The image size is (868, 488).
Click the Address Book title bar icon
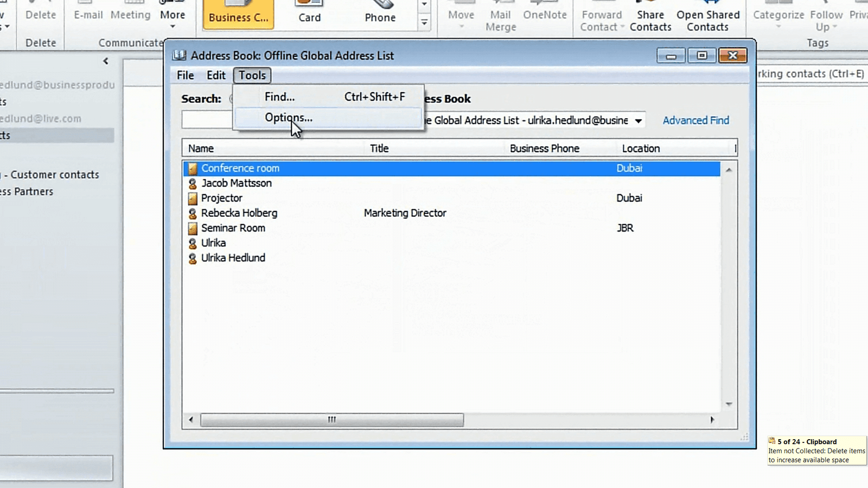[180, 55]
